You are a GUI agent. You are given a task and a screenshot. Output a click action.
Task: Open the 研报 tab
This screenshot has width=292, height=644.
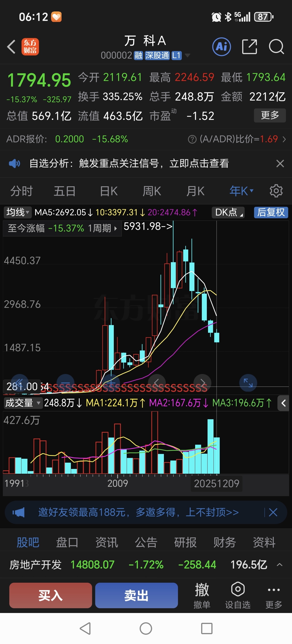pos(185,542)
